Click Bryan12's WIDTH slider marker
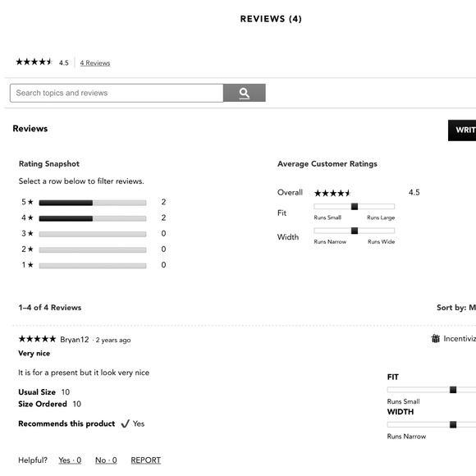476x476 pixels. click(453, 424)
